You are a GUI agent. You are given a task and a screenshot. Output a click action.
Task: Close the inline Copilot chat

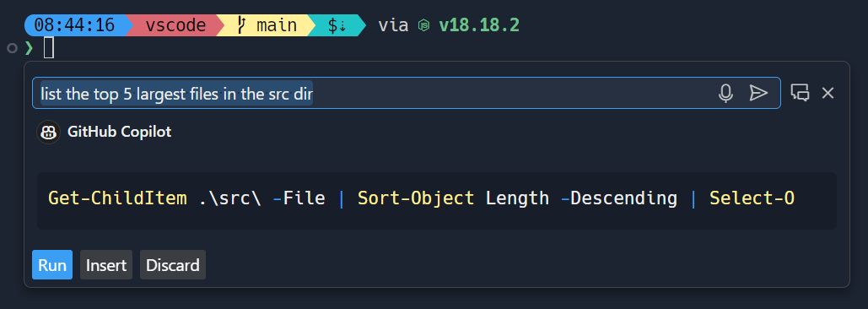[828, 93]
